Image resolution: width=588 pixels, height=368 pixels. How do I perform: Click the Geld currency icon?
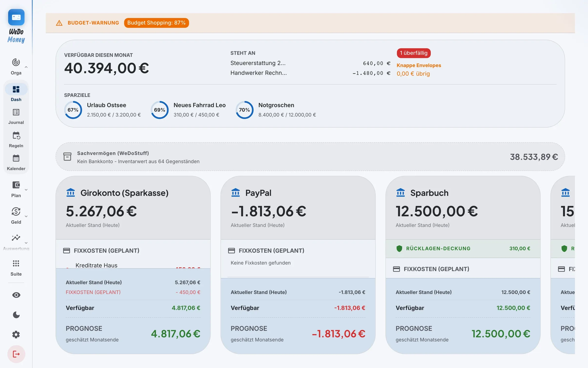tap(16, 211)
